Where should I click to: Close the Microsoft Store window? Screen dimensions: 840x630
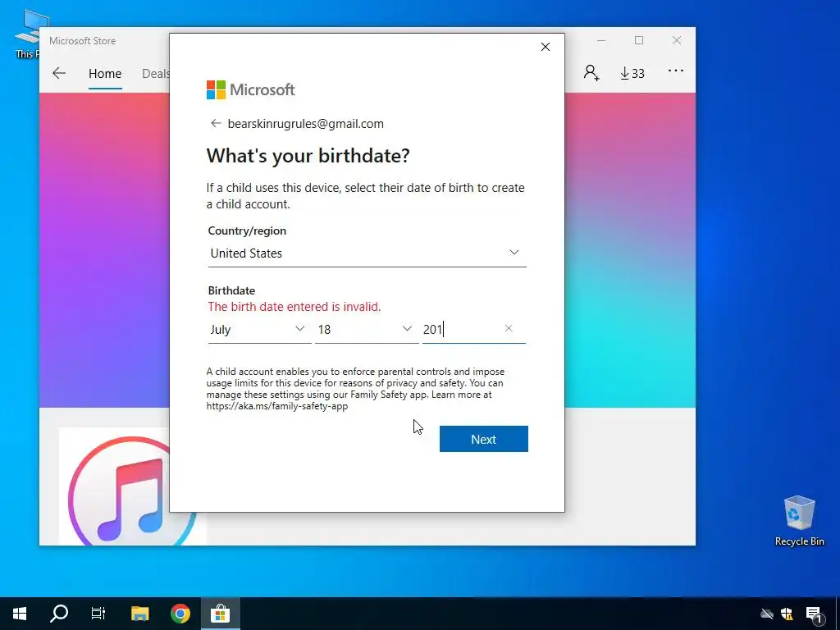(677, 41)
